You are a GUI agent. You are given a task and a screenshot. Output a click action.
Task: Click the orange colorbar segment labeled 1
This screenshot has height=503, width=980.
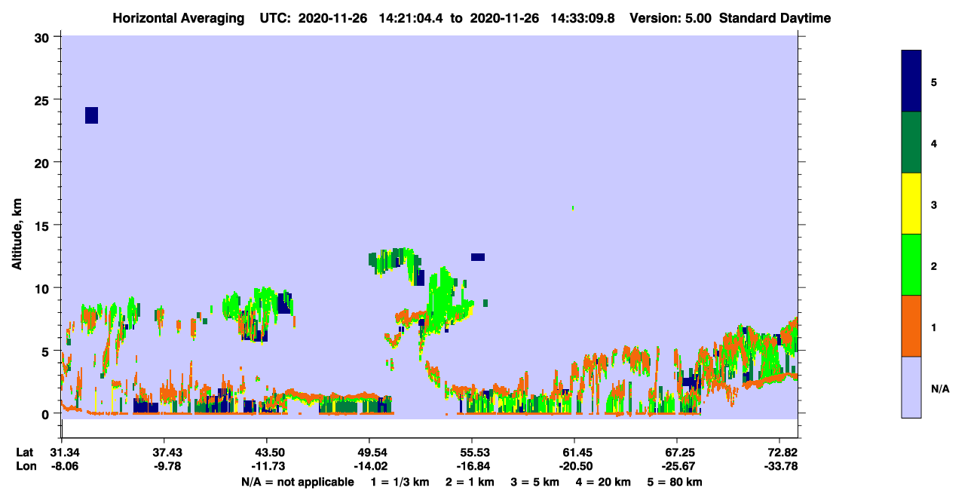click(x=911, y=326)
